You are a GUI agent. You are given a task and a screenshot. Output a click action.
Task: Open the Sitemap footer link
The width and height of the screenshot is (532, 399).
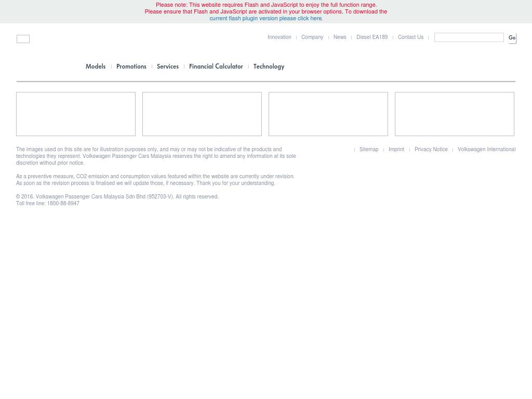tap(369, 150)
